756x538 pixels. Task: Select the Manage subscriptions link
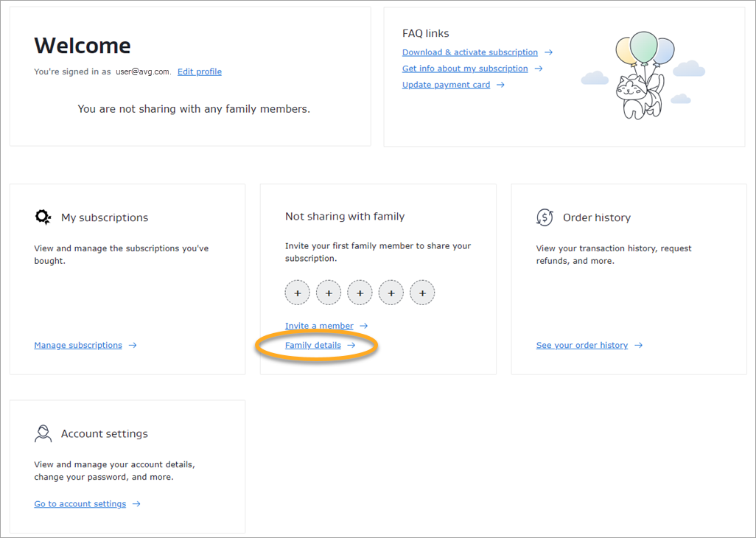pyautogui.click(x=78, y=345)
